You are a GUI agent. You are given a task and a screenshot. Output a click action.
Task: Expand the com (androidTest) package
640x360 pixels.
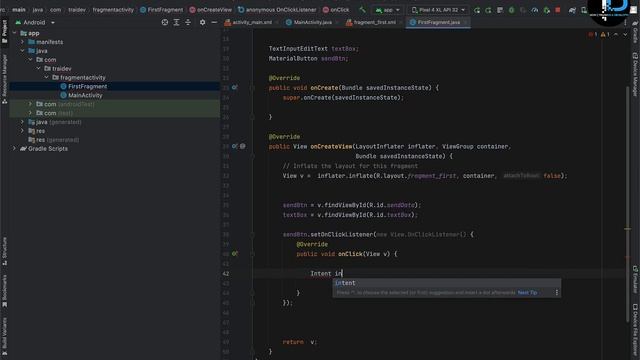[x=30, y=104]
